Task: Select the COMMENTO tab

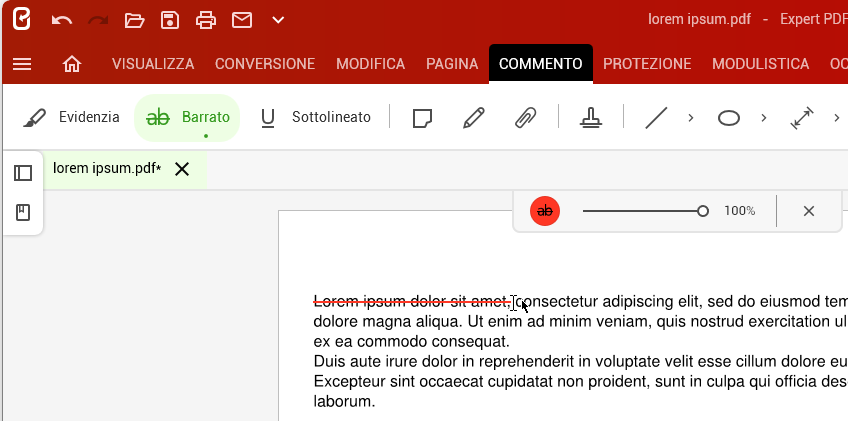Action: pyautogui.click(x=541, y=64)
